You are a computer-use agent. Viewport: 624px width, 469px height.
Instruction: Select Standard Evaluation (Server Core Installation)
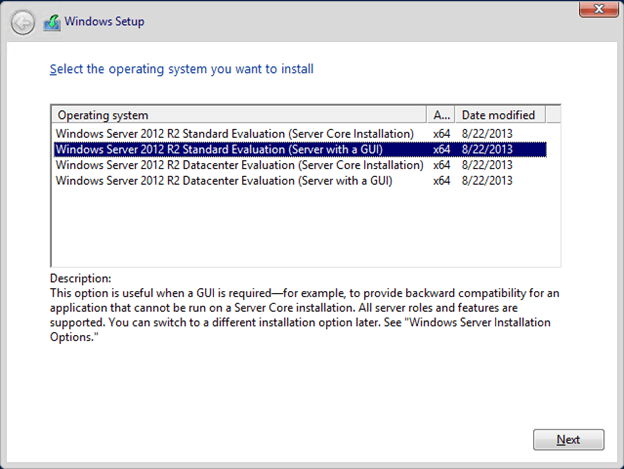(x=234, y=133)
